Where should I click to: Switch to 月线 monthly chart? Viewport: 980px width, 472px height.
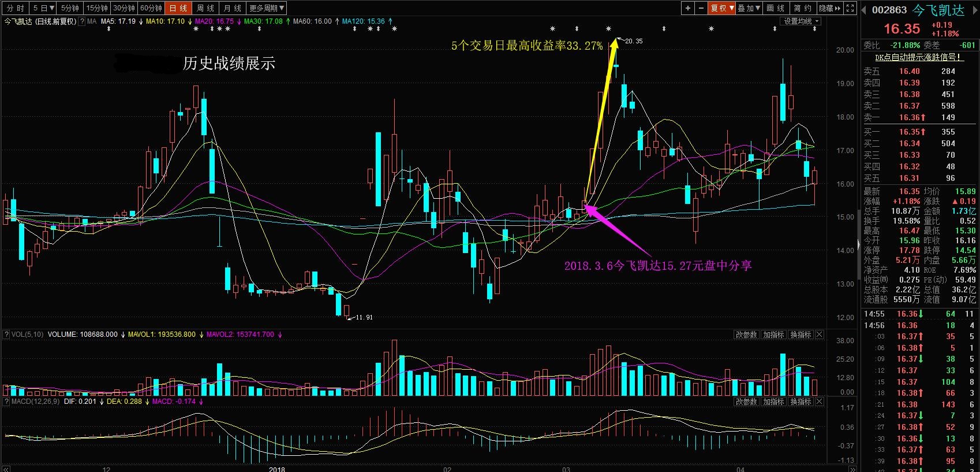click(x=233, y=8)
